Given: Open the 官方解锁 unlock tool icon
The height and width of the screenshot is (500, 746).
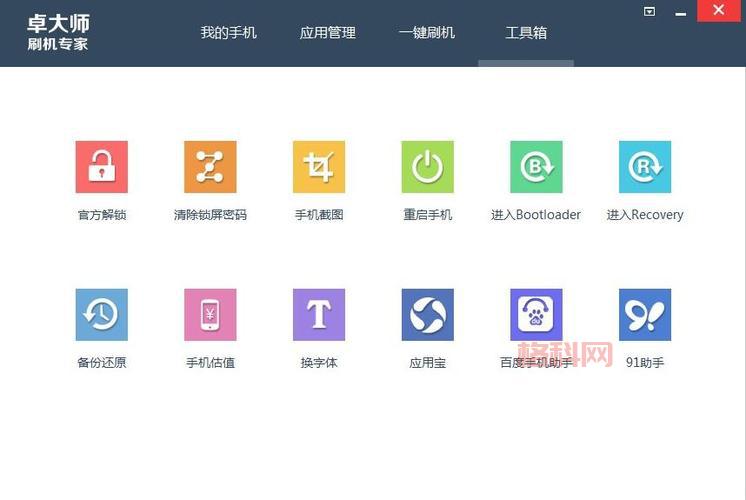Looking at the screenshot, I should pos(101,167).
